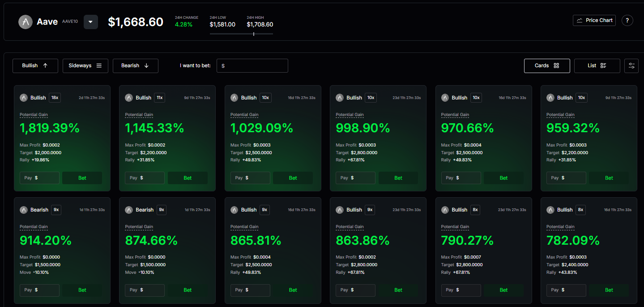The image size is (644, 307).
Task: Click the Aave icon on the 782.09% card
Action: coord(550,210)
